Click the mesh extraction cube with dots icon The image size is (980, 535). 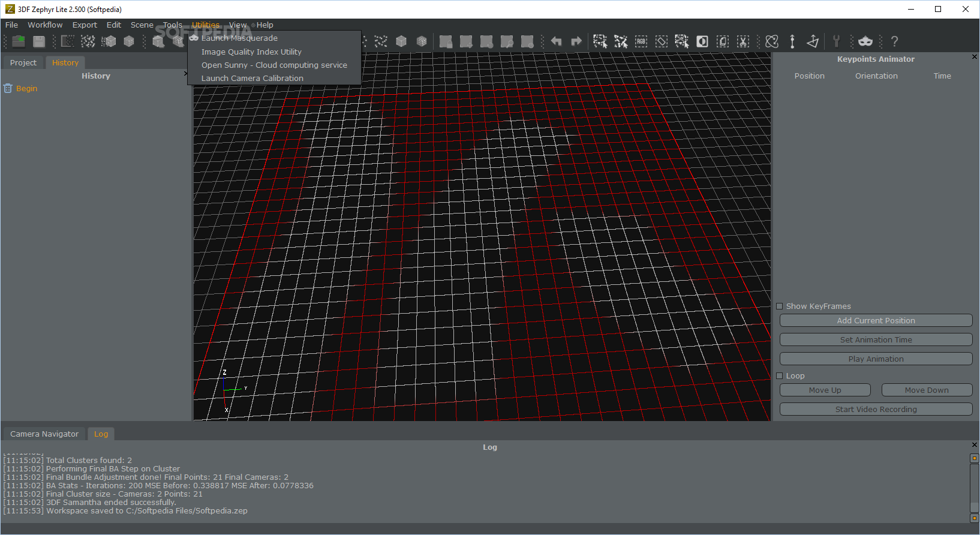coord(109,41)
